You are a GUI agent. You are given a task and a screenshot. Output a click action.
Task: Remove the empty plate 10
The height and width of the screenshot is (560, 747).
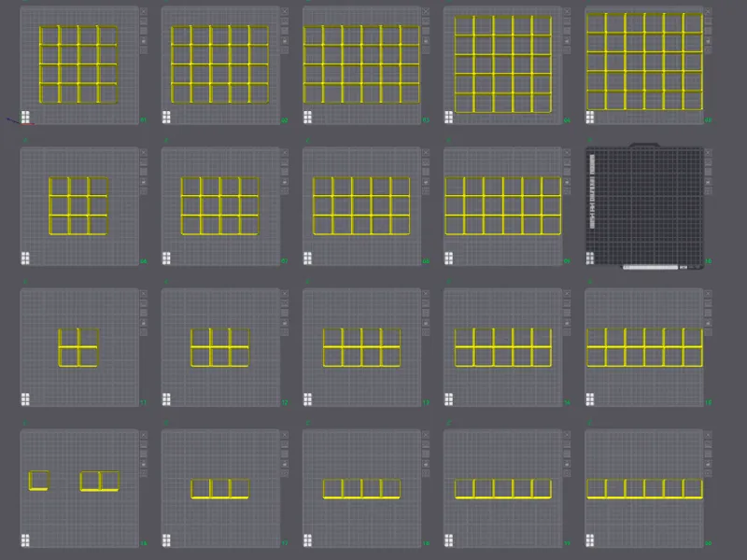click(x=708, y=153)
